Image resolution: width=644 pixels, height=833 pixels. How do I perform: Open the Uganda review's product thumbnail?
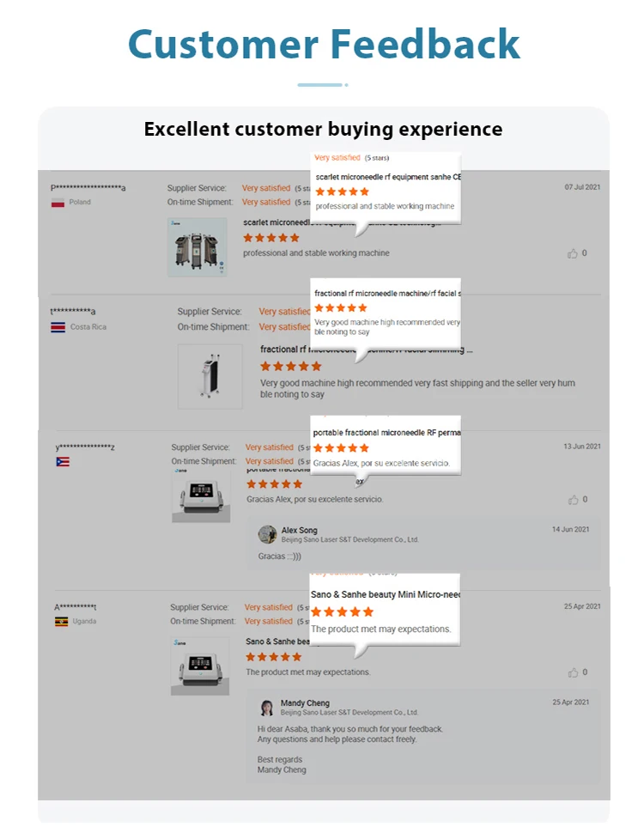pos(200,666)
